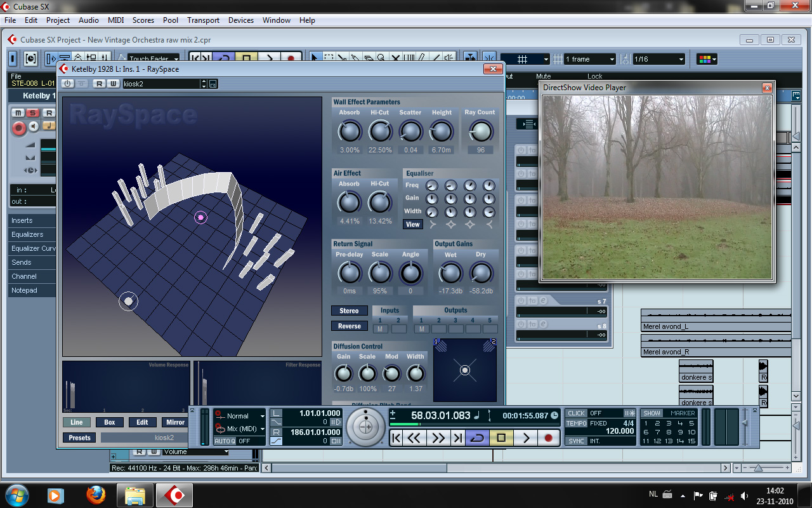Viewport: 812px width, 508px height.
Task: Open Windows Explorer folder in the taskbar
Action: pos(135,494)
